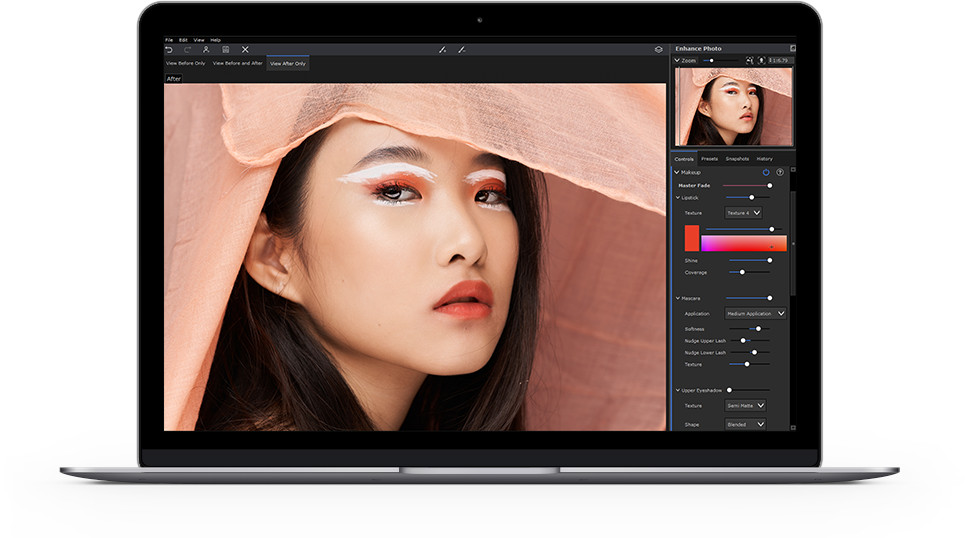968x538 pixels.
Task: Open the View menu
Action: (x=199, y=40)
